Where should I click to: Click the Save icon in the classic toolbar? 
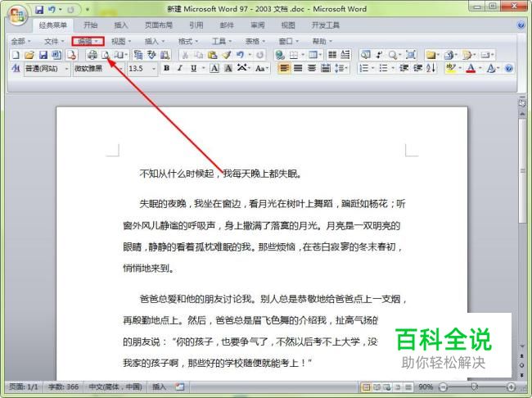point(43,55)
